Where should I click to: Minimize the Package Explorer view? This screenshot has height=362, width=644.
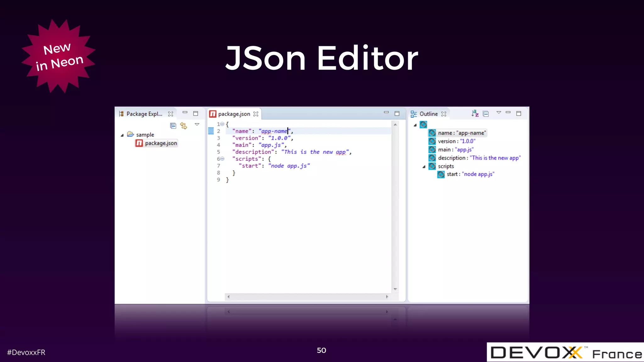(185, 112)
